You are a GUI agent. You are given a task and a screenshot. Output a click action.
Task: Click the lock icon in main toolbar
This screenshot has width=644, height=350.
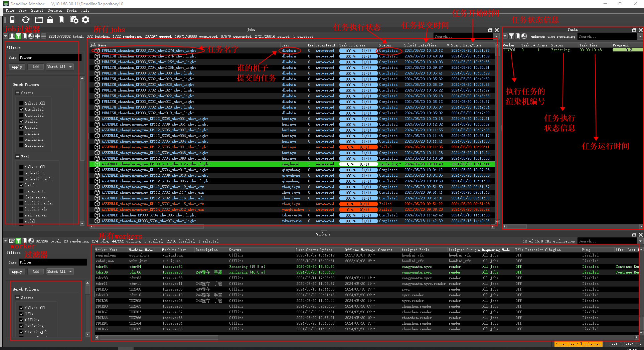pos(50,20)
